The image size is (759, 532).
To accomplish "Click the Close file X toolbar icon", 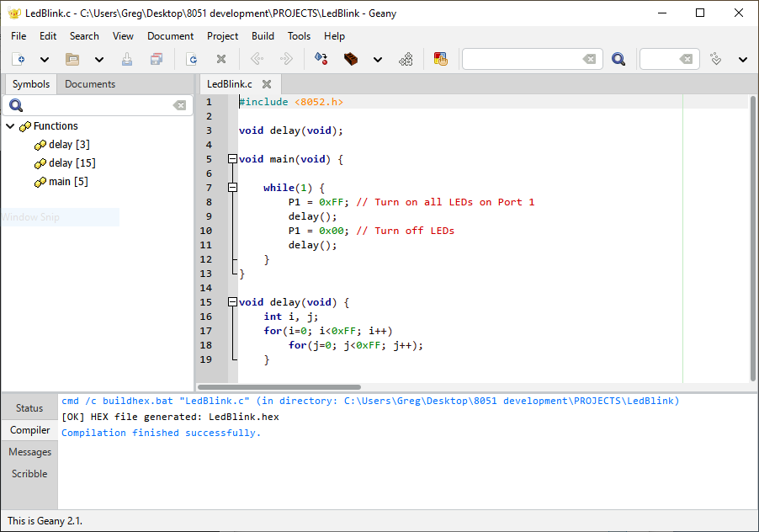I will click(x=221, y=59).
